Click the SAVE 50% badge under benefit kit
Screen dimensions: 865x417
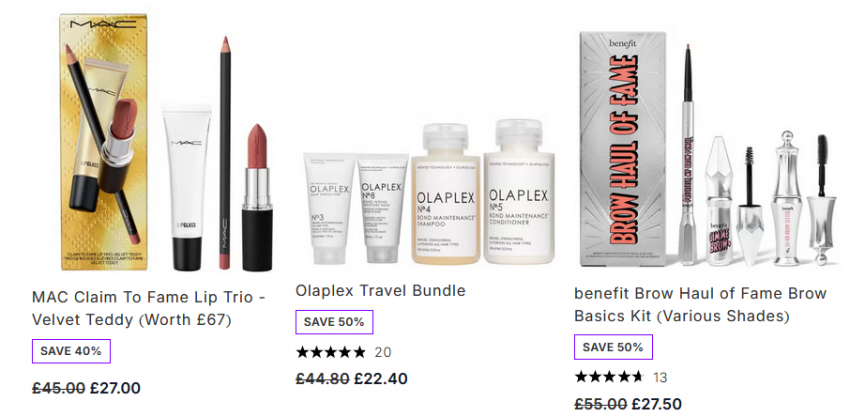coord(613,347)
